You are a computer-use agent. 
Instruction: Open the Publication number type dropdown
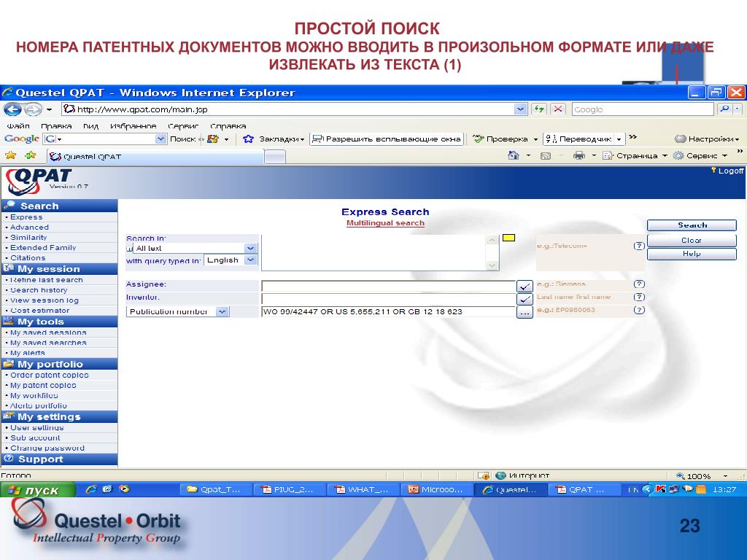(x=222, y=312)
